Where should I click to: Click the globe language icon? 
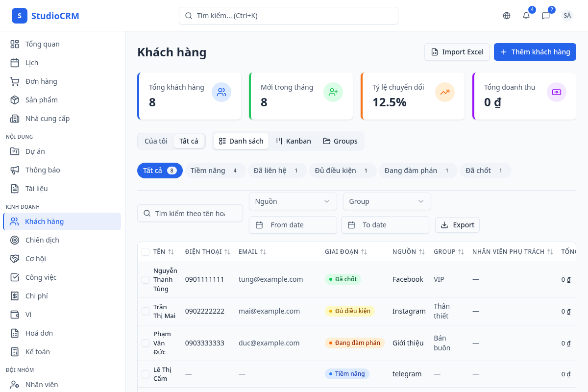point(506,16)
